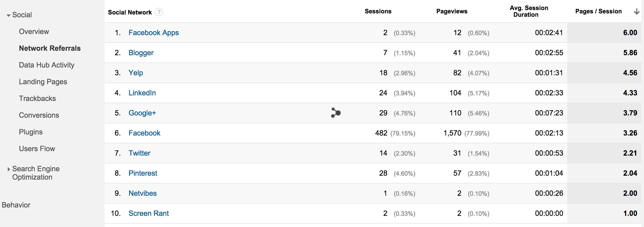Click the help icon beside Social Network header
644x227 pixels.
159,13
